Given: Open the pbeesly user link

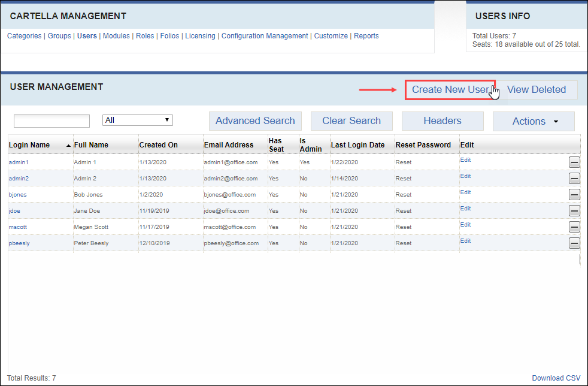Looking at the screenshot, I should [x=19, y=243].
